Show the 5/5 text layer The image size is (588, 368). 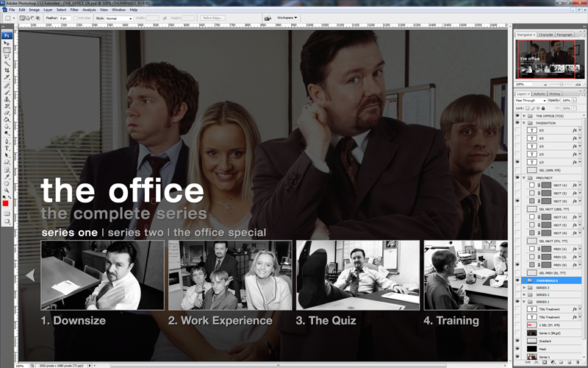(x=517, y=130)
